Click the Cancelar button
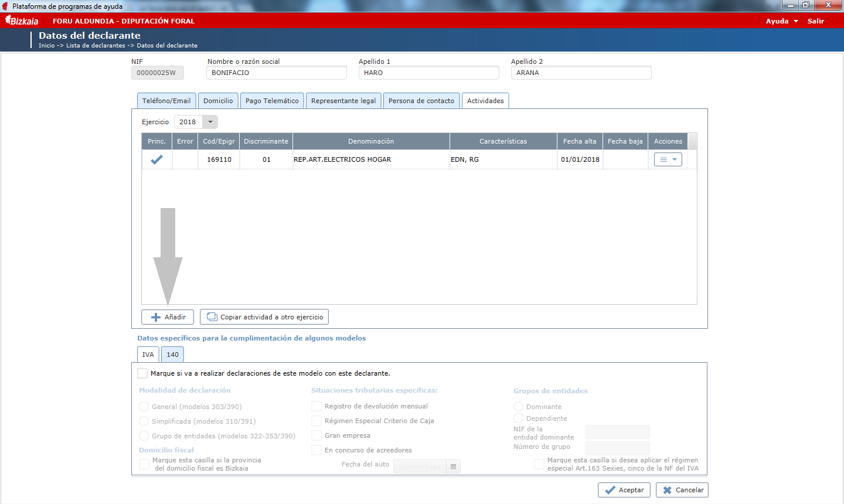This screenshot has width=844, height=504. click(682, 490)
